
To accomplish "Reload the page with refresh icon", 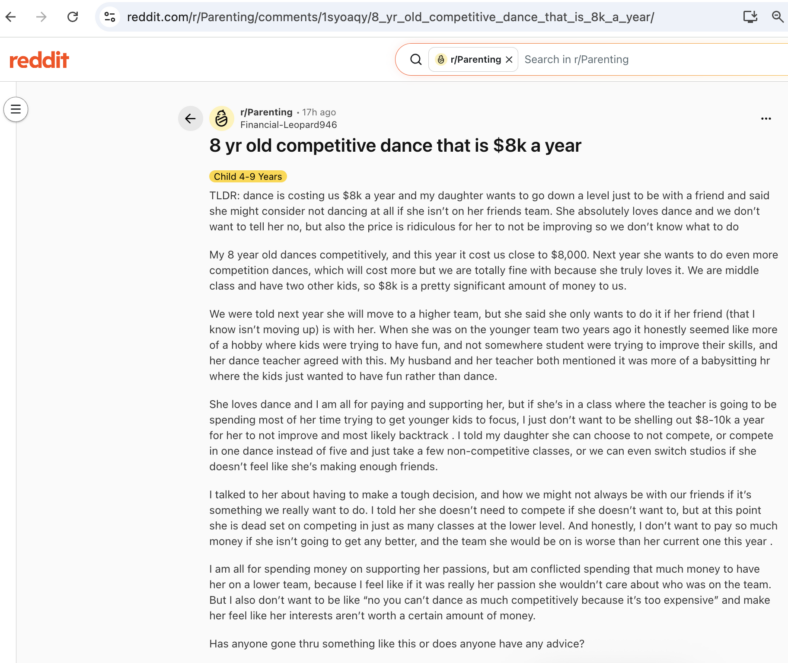I will tap(72, 17).
